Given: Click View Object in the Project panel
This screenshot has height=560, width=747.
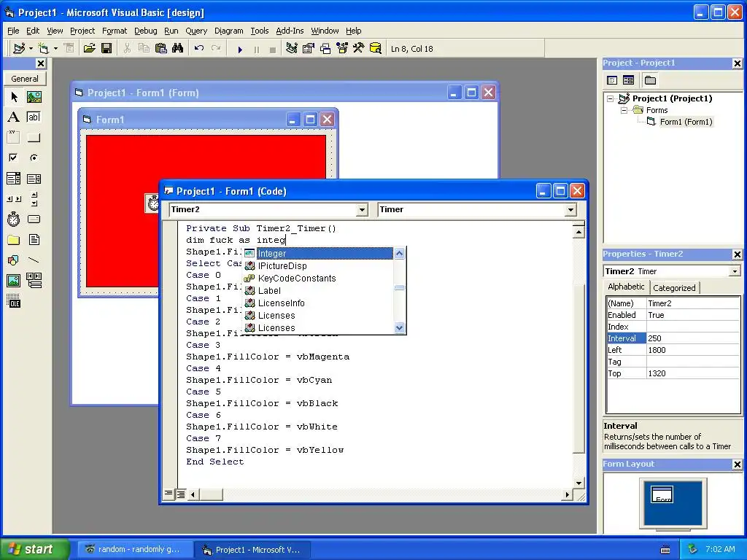Looking at the screenshot, I should pos(628,80).
